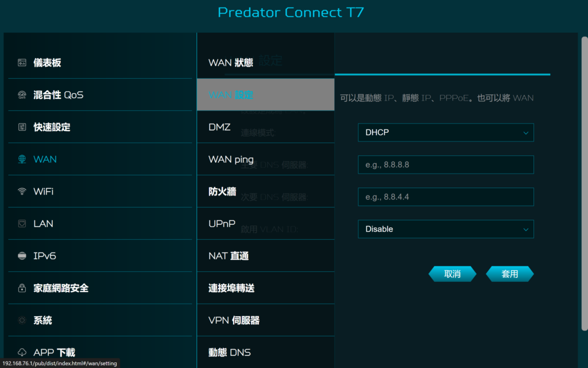Click the quick setup icon beside 快速設定

click(22, 127)
